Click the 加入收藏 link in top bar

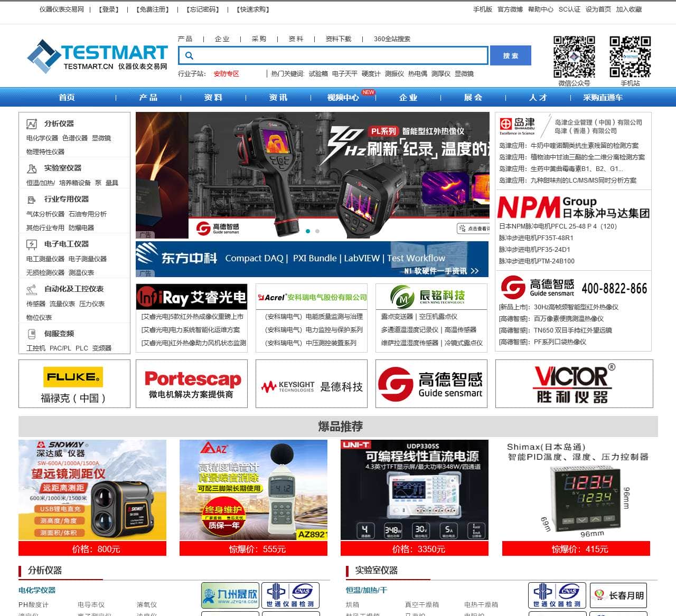[x=629, y=10]
